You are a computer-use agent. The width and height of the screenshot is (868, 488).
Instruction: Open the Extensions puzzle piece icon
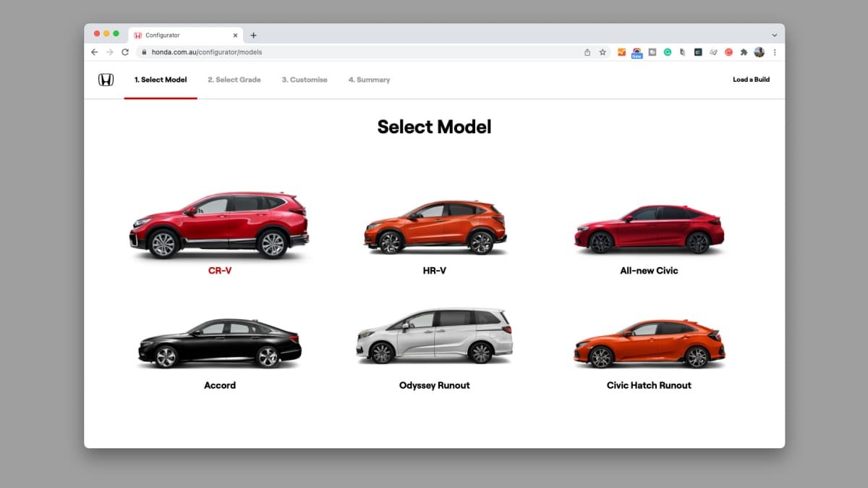click(x=744, y=52)
